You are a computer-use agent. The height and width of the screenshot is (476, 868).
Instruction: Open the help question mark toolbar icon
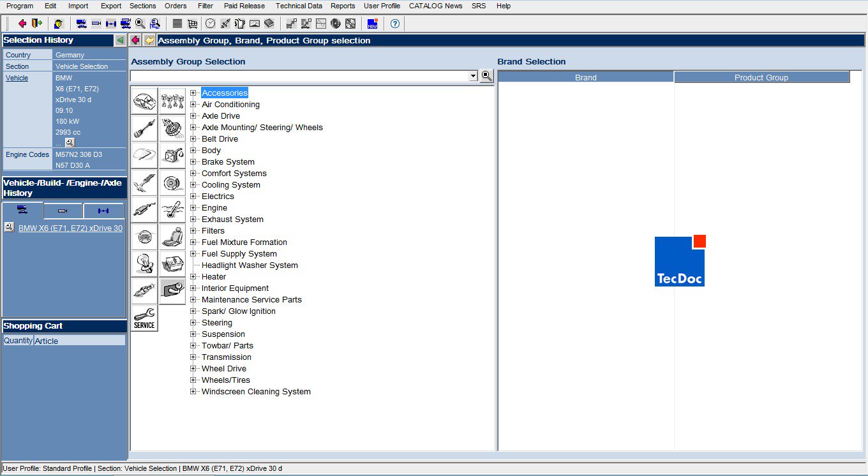[395, 24]
